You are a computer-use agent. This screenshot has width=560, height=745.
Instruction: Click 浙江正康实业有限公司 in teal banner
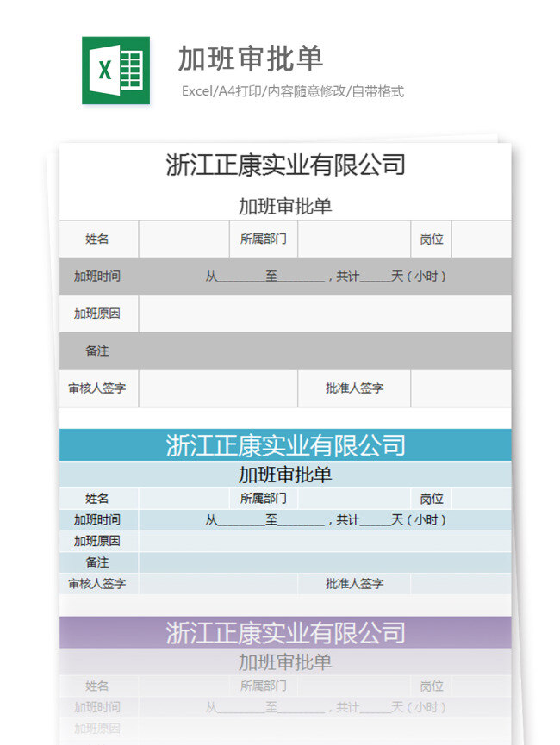285,445
